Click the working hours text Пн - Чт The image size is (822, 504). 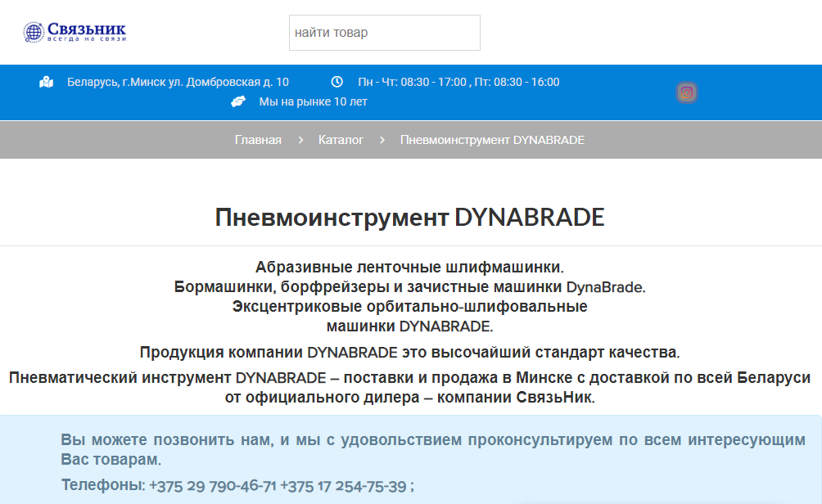pyautogui.click(x=458, y=83)
